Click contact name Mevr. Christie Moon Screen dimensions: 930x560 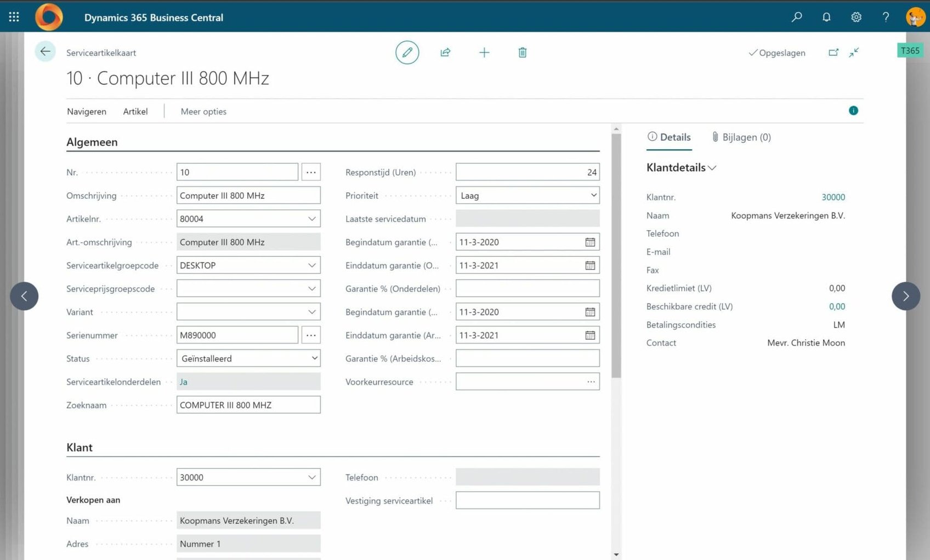click(x=806, y=343)
